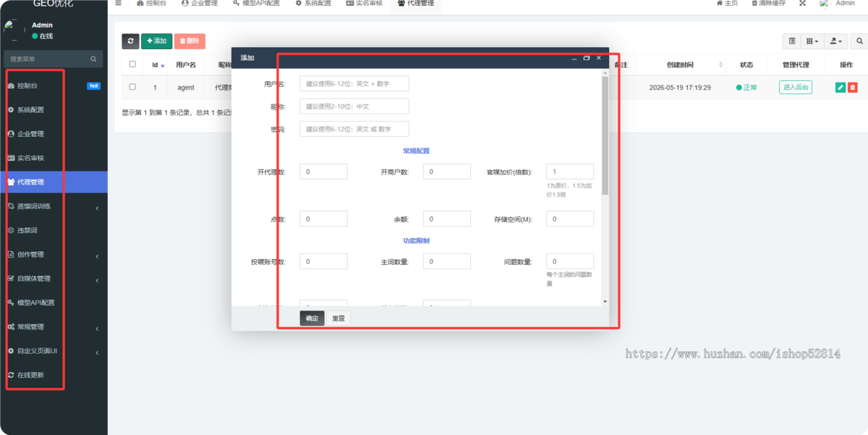
Task: Toggle the sidebar hamburger menu icon
Action: [x=119, y=3]
